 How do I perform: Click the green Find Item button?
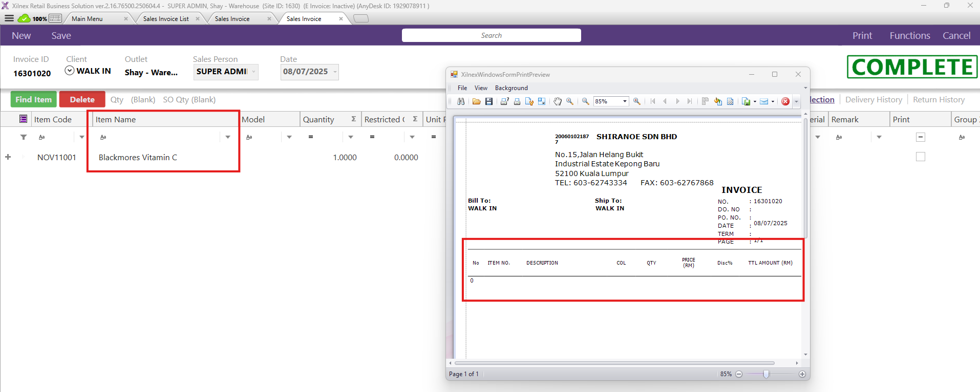coord(34,99)
